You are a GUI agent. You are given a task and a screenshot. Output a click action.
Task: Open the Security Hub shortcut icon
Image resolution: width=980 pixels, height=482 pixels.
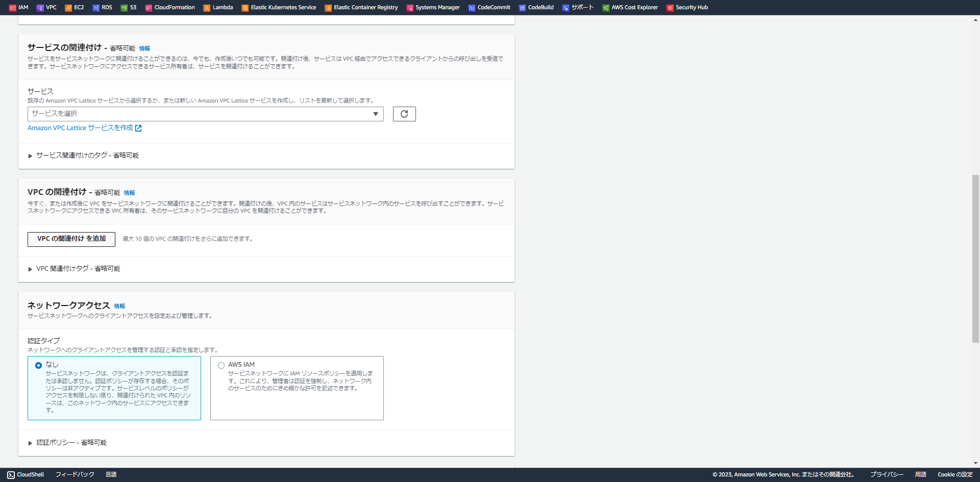[x=670, y=8]
